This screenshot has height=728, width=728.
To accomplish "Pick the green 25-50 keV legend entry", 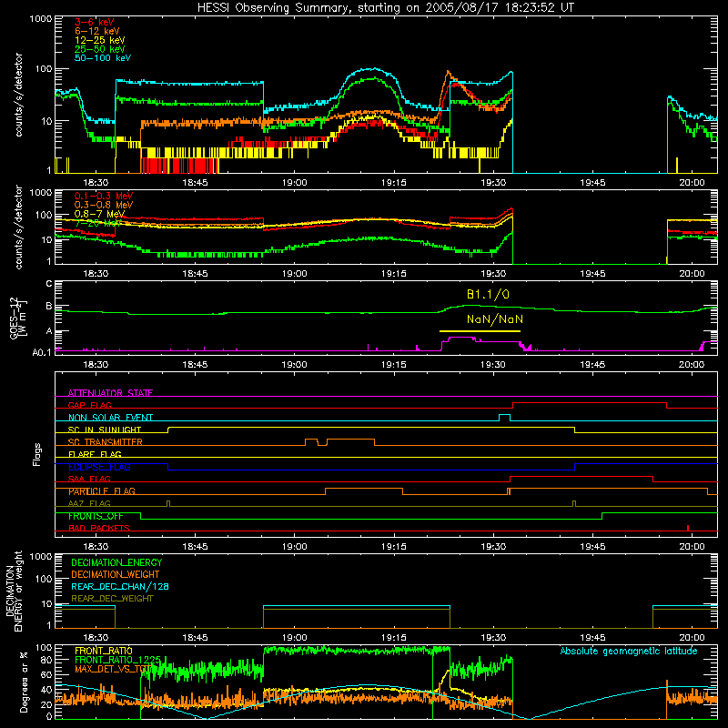I will (99, 49).
